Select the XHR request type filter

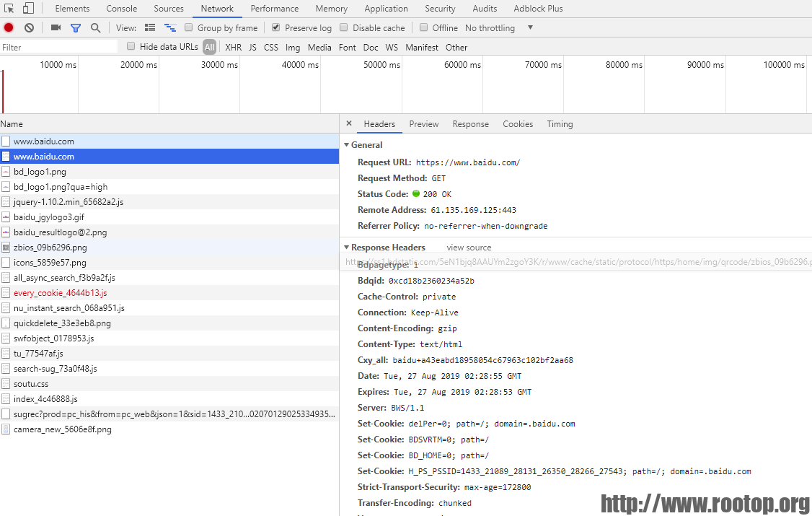(233, 47)
